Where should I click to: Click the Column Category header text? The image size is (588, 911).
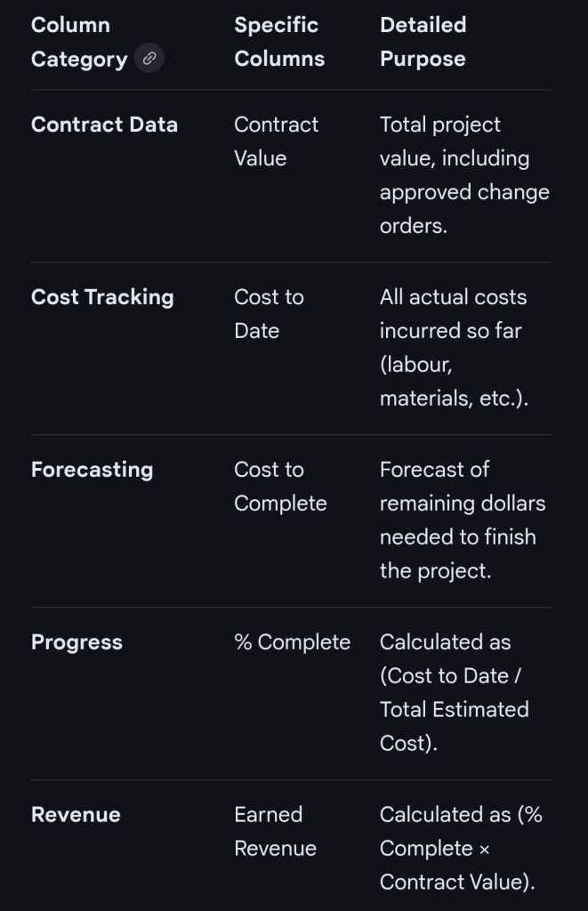point(78,42)
